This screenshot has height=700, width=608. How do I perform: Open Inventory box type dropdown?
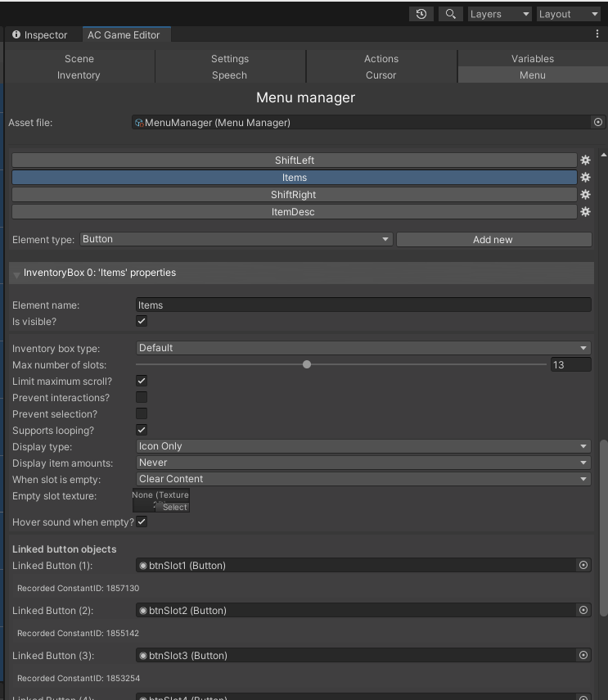[x=363, y=348]
